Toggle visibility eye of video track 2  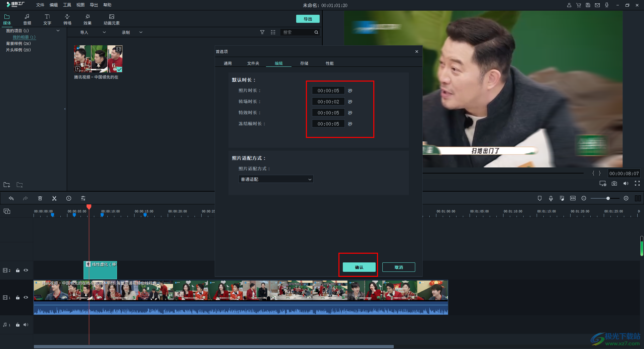(x=26, y=270)
